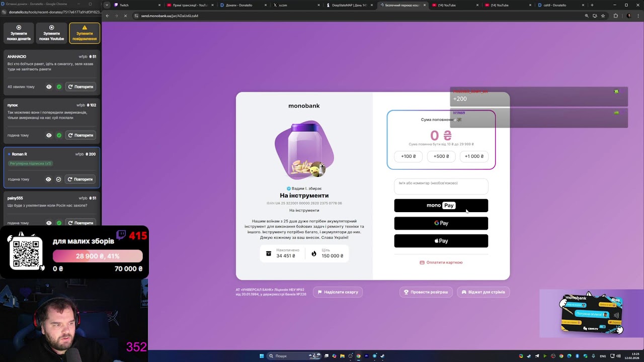
Task: Click the monobank promo card widget
Action: tap(592, 314)
